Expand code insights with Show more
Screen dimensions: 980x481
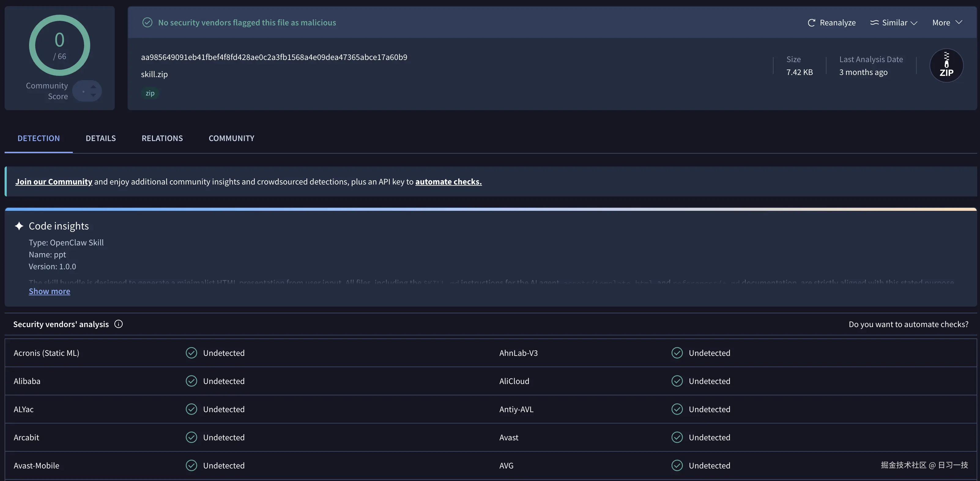tap(50, 291)
